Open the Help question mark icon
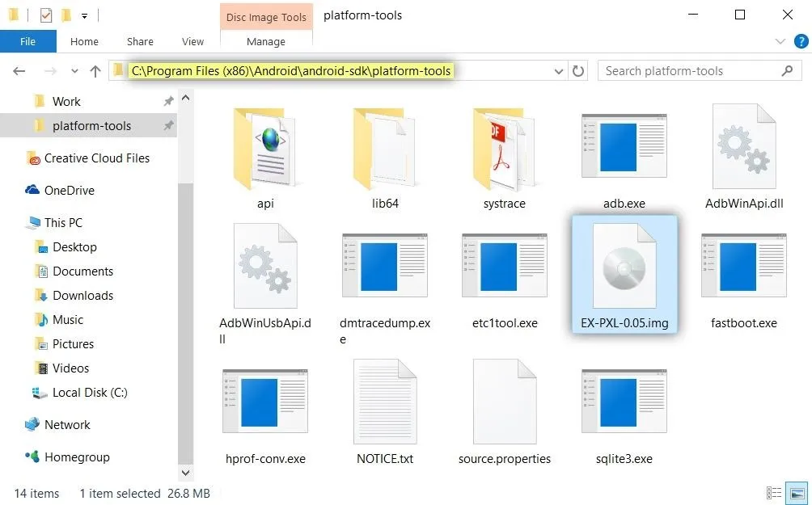812x505 pixels. click(801, 41)
